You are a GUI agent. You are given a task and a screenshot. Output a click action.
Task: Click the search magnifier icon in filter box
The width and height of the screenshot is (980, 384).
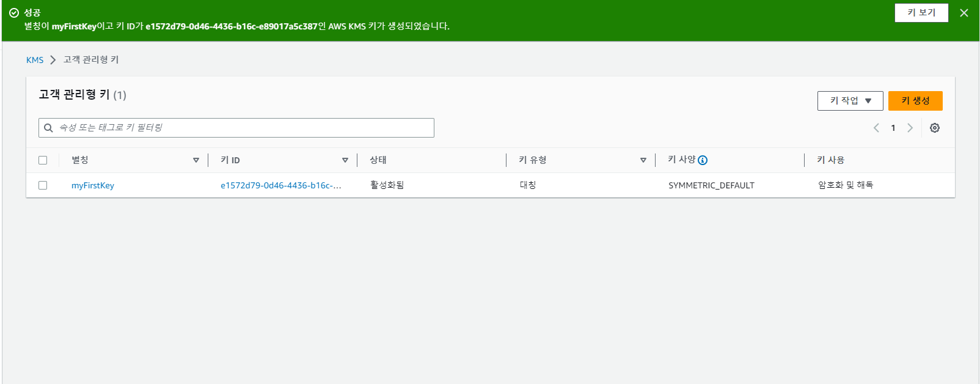coord(48,128)
